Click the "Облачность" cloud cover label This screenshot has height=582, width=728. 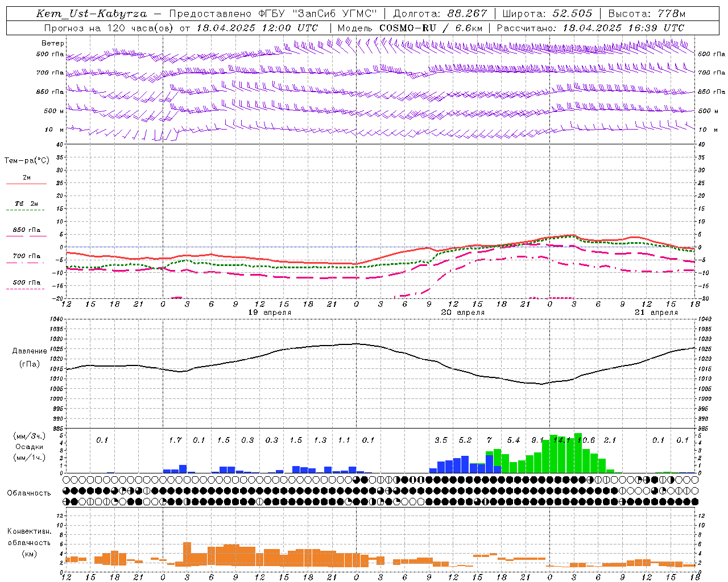coord(29,493)
